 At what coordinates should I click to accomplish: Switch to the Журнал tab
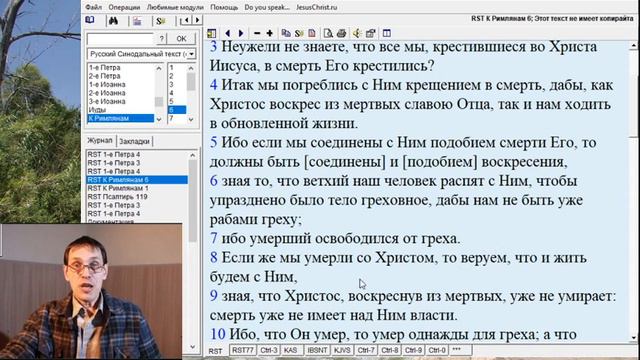point(100,140)
